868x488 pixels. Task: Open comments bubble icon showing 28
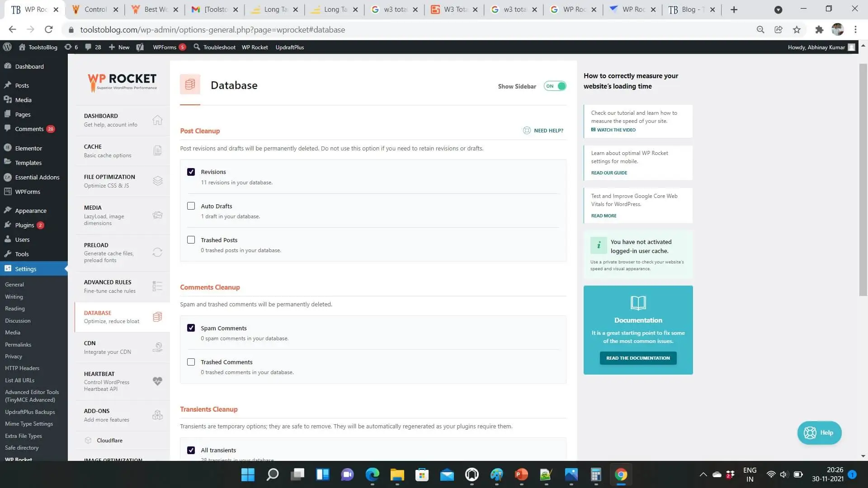(x=93, y=47)
